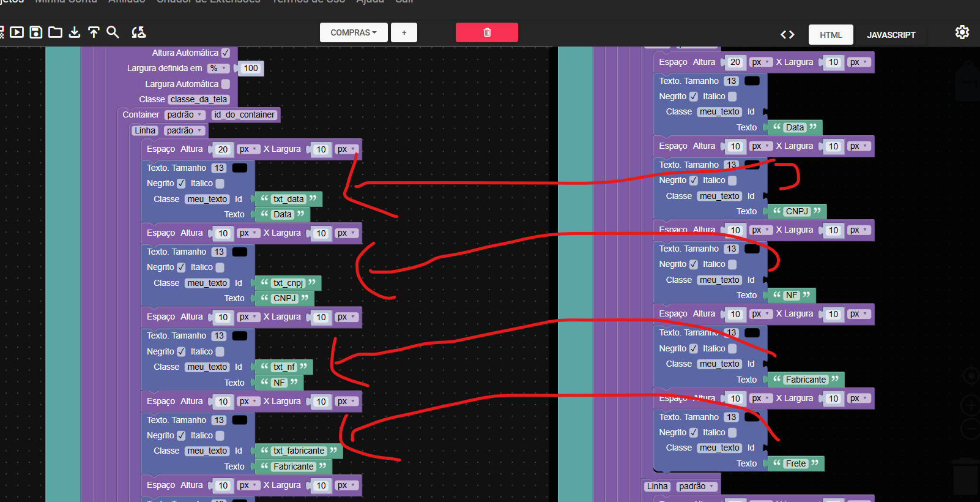The width and height of the screenshot is (980, 502).
Task: Click 'Largura definida em' label
Action: click(x=165, y=69)
